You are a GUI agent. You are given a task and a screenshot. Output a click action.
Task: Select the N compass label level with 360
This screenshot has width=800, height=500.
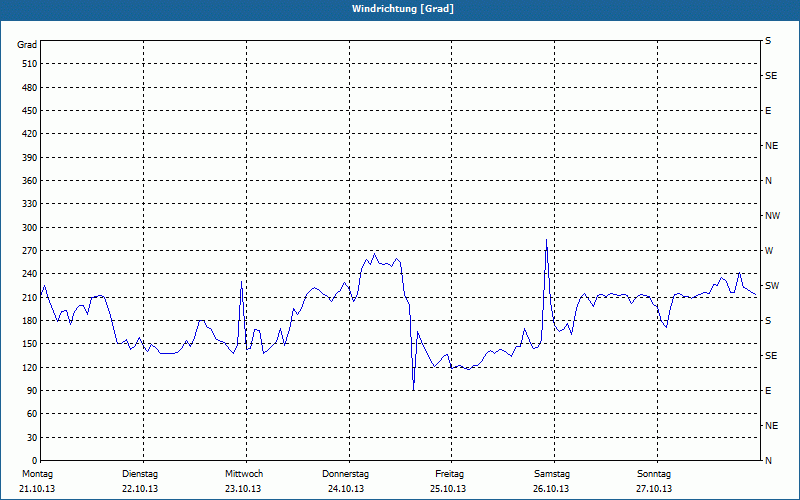click(x=768, y=181)
